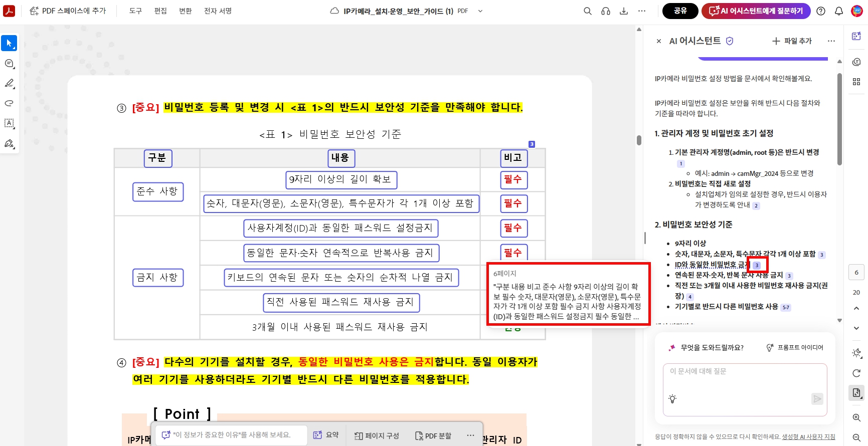
Task: Open the AI assistant panel more options
Action: click(x=831, y=41)
